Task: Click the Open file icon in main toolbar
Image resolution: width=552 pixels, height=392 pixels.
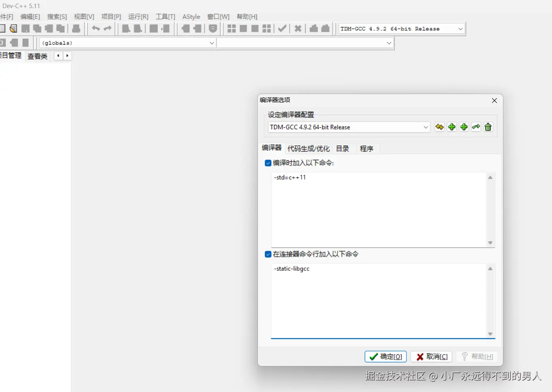Action: (x=13, y=28)
